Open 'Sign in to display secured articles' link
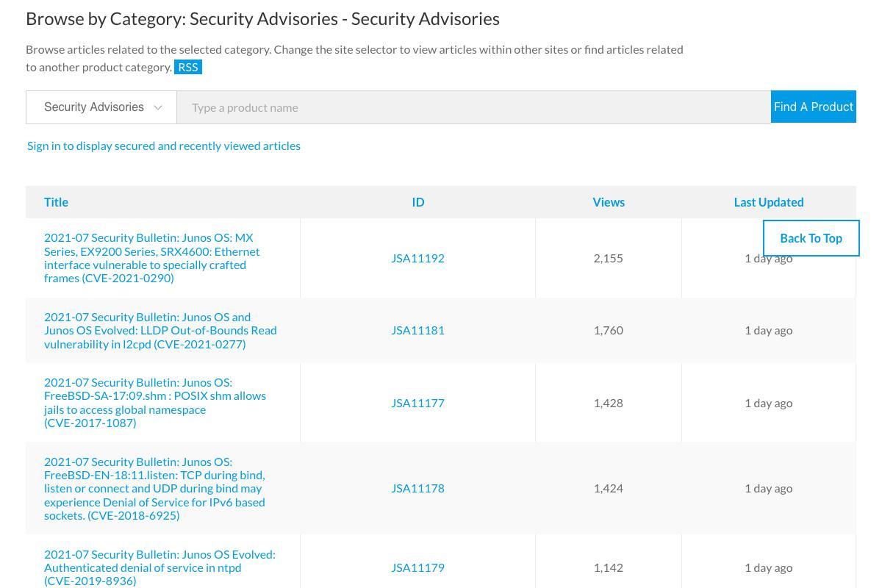The image size is (882, 588). pyautogui.click(x=164, y=146)
